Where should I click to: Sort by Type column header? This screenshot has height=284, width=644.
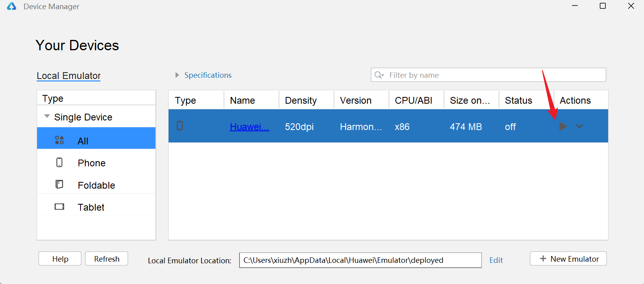click(x=196, y=100)
